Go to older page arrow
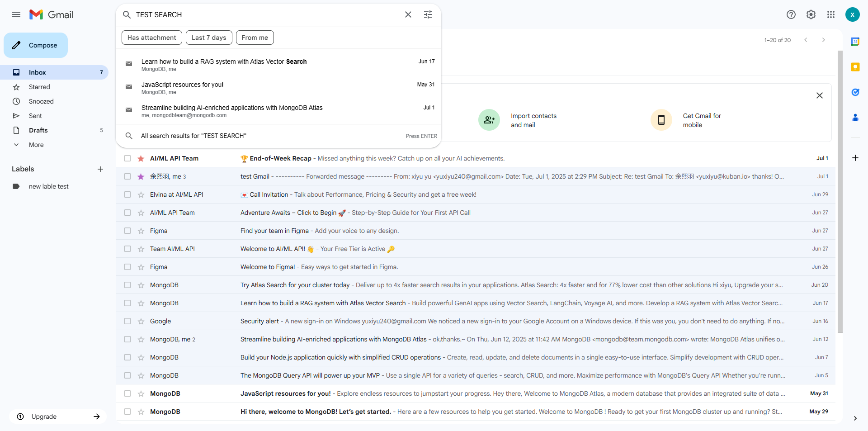Viewport: 868px width, 431px height. [824, 40]
